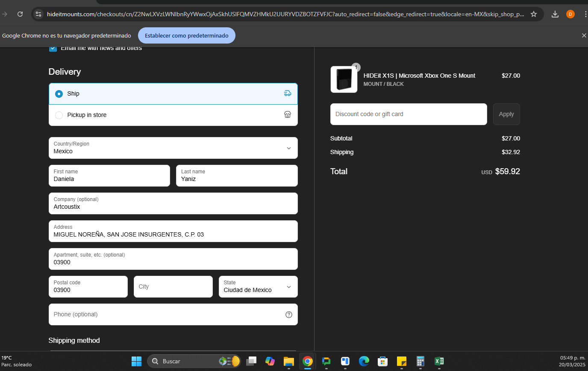Click the Total amount $59.92
The height and width of the screenshot is (371, 588).
[508, 171]
